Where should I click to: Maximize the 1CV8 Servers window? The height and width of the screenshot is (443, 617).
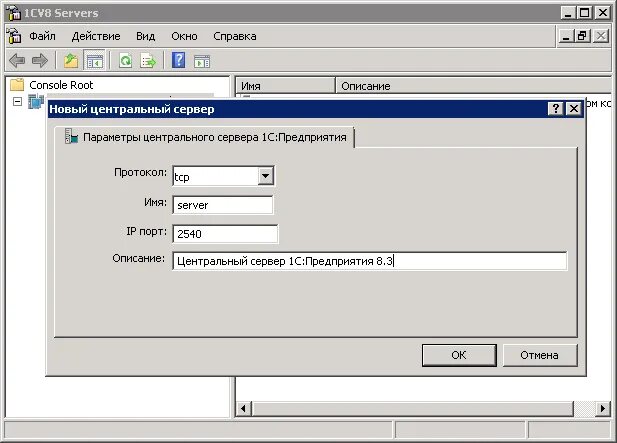pos(585,13)
